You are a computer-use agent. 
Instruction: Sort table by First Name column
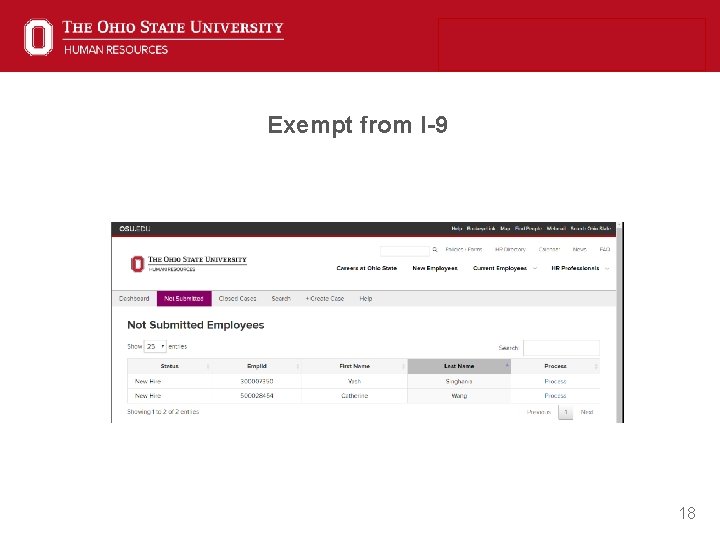(x=354, y=366)
